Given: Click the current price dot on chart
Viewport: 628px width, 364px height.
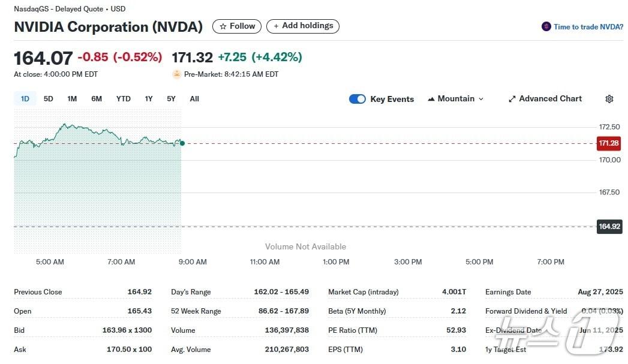Looking at the screenshot, I should click(x=182, y=143).
